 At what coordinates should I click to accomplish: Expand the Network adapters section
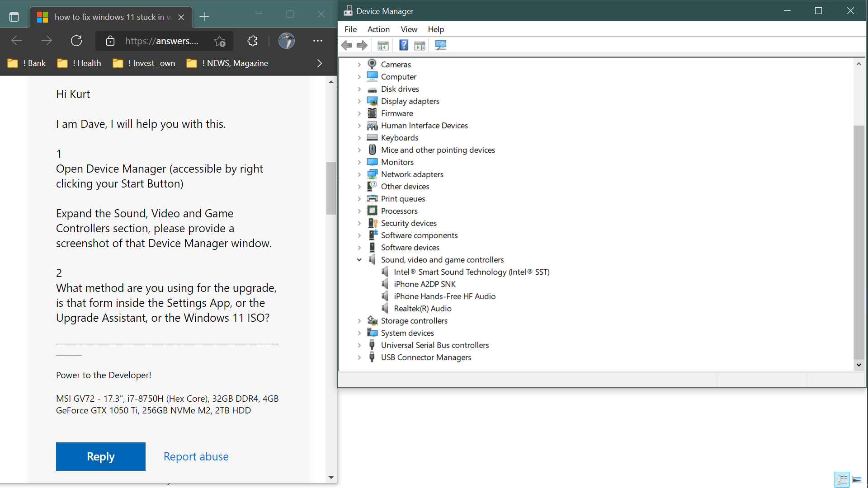click(x=359, y=174)
